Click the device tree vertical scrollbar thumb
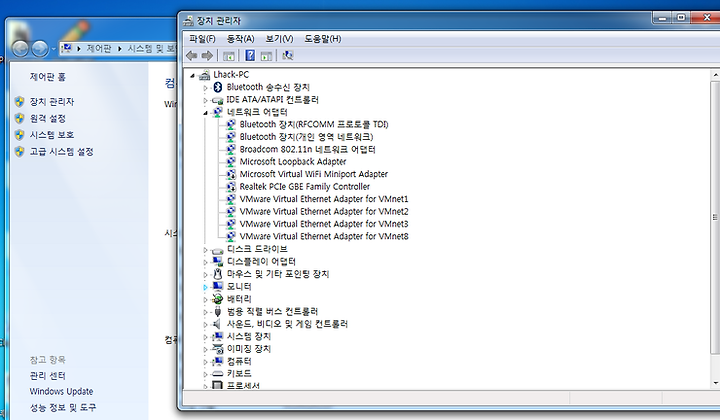 coord(715,218)
